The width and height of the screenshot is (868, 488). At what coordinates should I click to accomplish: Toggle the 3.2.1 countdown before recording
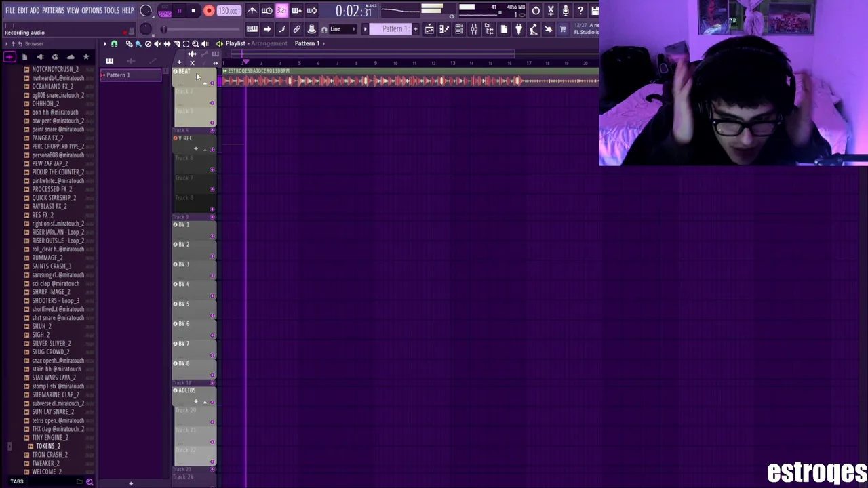(x=281, y=11)
